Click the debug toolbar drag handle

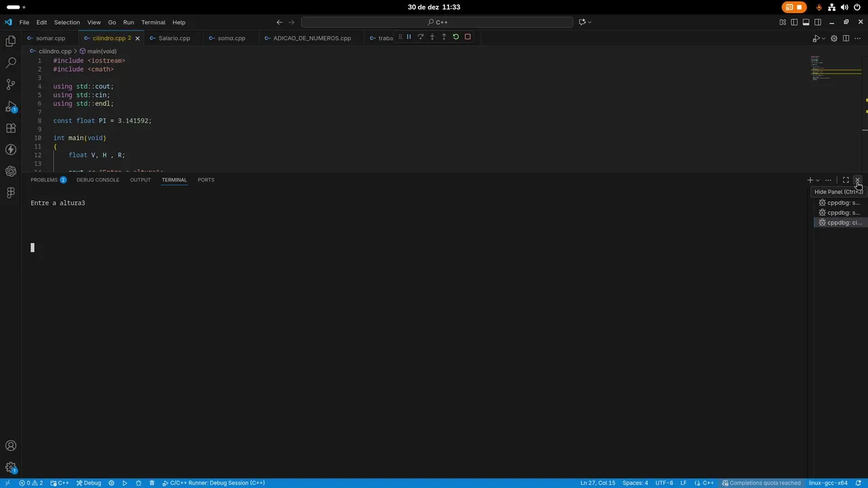click(399, 37)
